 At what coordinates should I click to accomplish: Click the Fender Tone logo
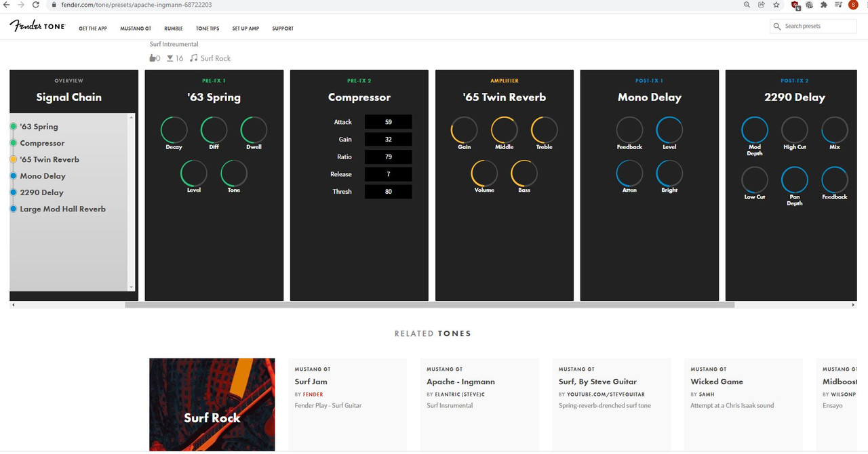tap(37, 26)
